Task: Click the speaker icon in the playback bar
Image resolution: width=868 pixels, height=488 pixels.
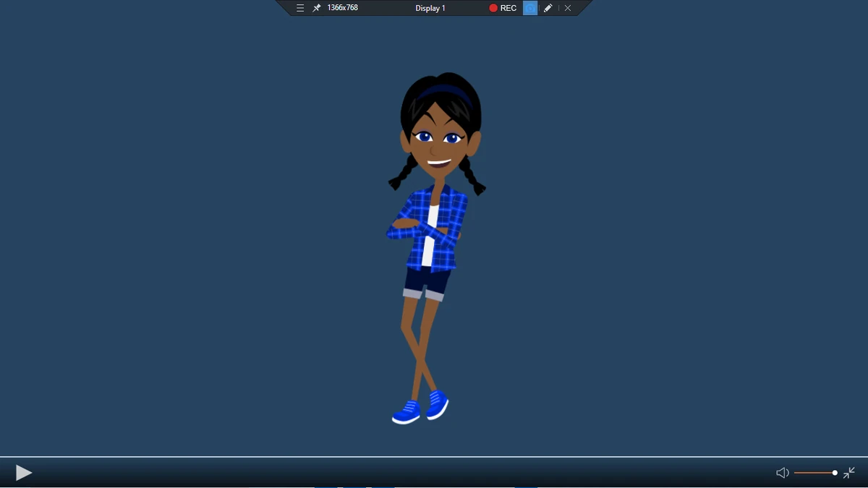Action: point(782,472)
